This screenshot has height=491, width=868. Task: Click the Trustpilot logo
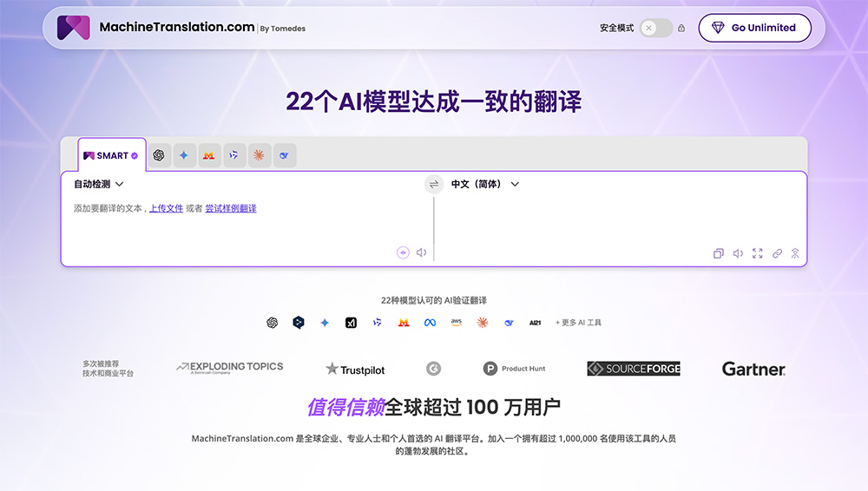pos(355,370)
